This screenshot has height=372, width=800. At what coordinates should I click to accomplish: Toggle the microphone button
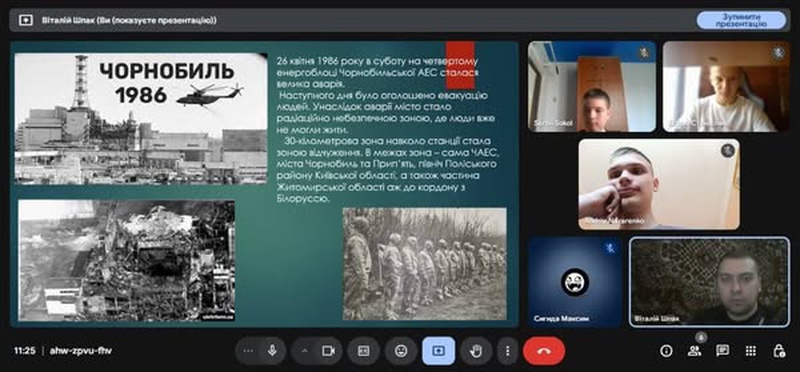coord(272,351)
